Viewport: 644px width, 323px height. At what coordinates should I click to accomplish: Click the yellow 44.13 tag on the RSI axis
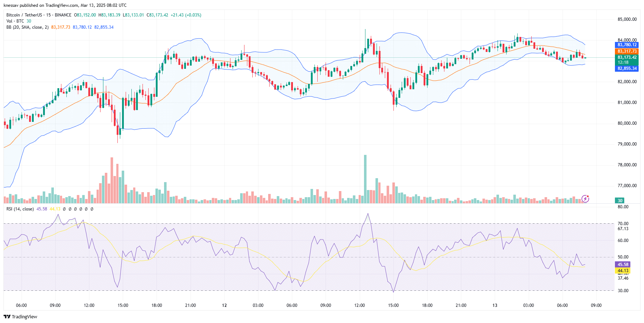pyautogui.click(x=623, y=271)
